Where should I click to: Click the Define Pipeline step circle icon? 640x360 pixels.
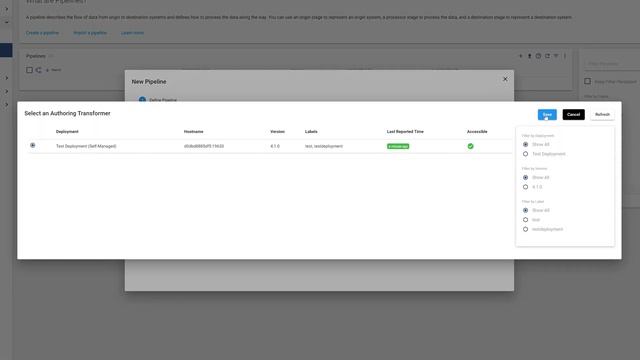tap(142, 99)
